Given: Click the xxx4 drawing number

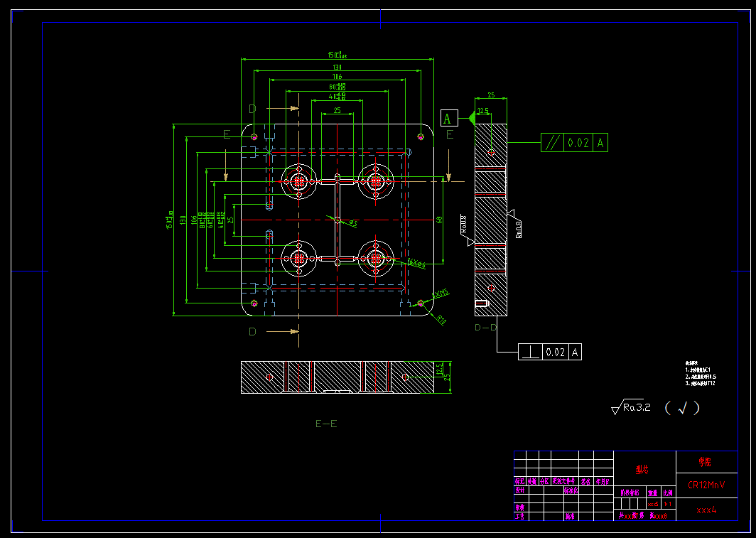Looking at the screenshot, I should click(x=706, y=509).
